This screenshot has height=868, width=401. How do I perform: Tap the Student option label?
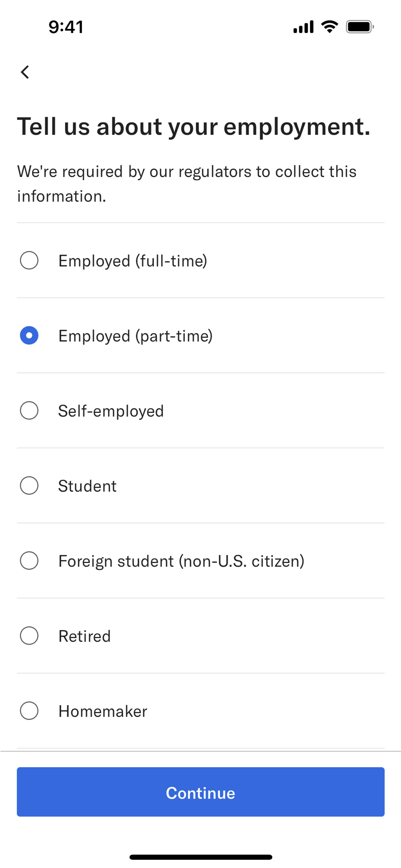click(x=87, y=486)
